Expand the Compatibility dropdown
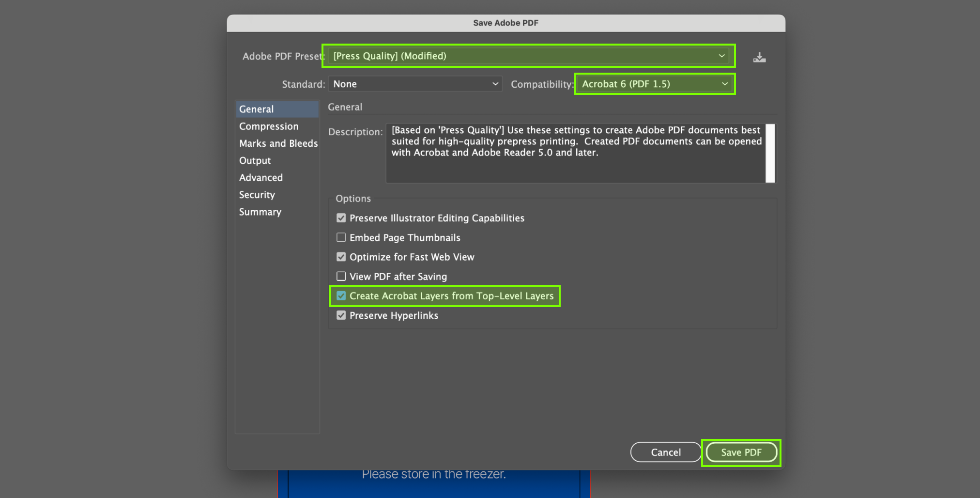This screenshot has width=980, height=498. (x=655, y=84)
